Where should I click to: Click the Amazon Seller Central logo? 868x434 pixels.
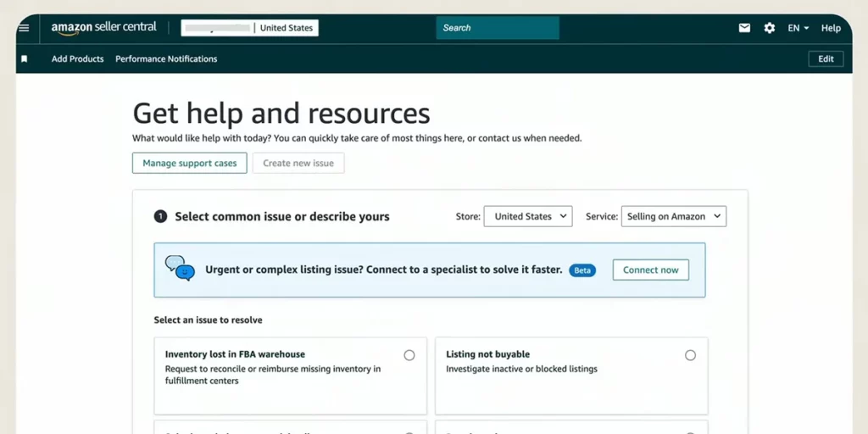click(x=103, y=28)
